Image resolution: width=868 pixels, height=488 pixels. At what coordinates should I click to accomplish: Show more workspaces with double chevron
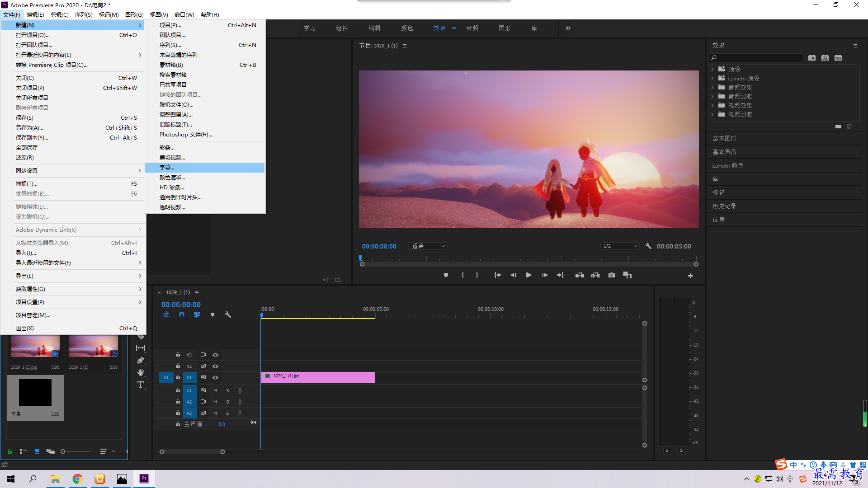pos(568,28)
